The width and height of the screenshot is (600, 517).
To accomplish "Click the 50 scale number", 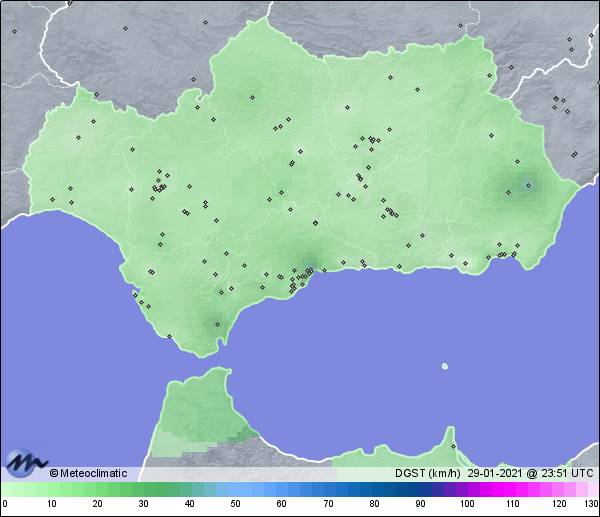I will 235,503.
